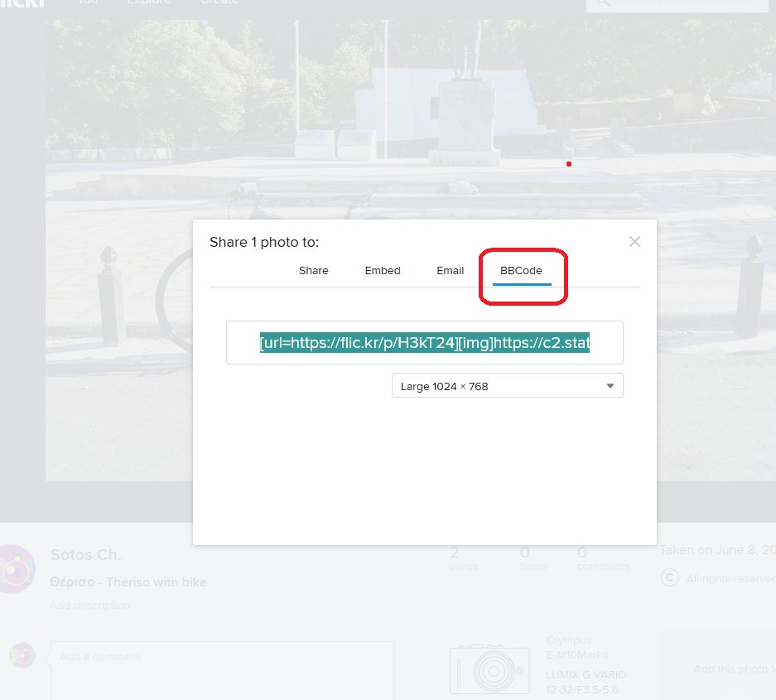Click the Sotos Ch. user name
776x700 pixels.
86,555
